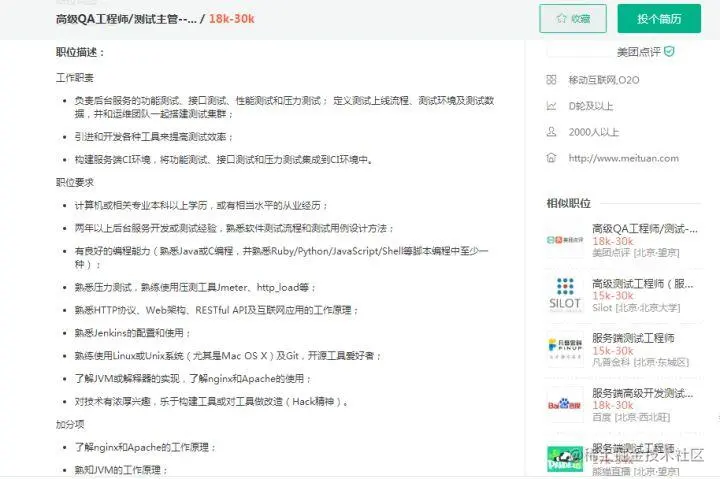Click the line about Hack精神
Screen dimensions: 720x479
coord(212,401)
